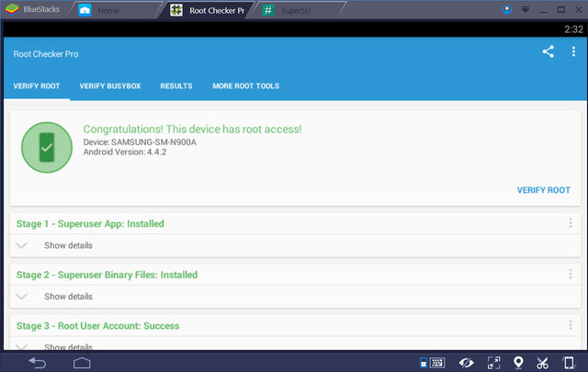Viewport: 588px width, 372px height.
Task: Click the green device checkmark status icon
Action: [x=47, y=147]
